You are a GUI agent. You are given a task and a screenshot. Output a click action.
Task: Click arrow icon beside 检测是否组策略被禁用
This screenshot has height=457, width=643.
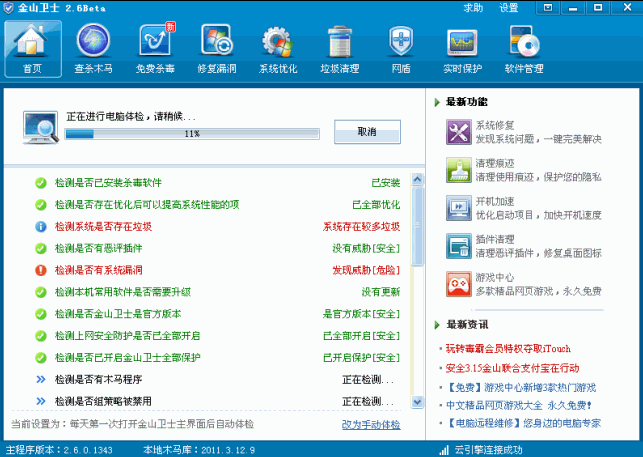click(x=41, y=401)
